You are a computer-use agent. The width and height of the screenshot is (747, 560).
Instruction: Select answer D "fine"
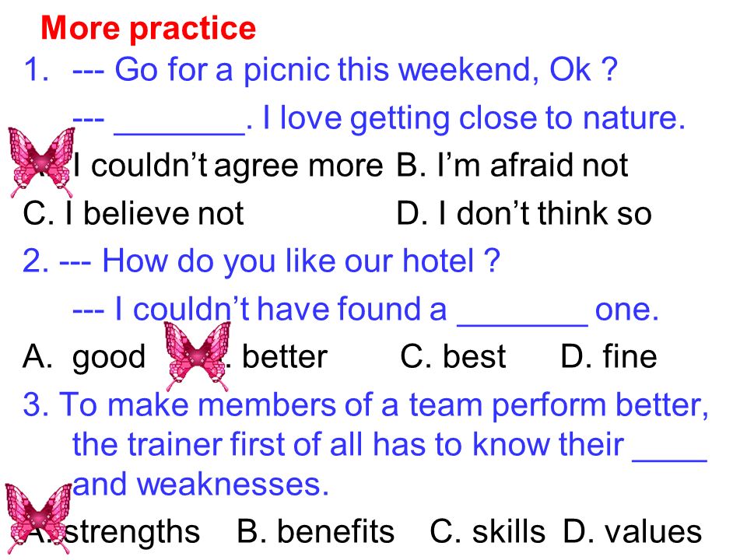click(608, 356)
